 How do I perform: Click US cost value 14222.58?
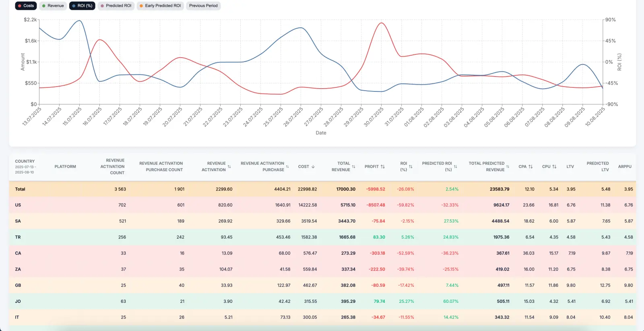(308, 205)
